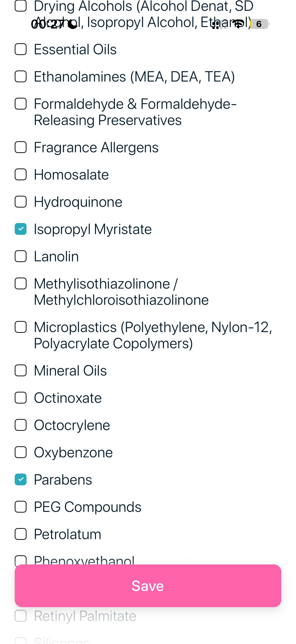Select Hydroquinone to avoid

tap(21, 202)
